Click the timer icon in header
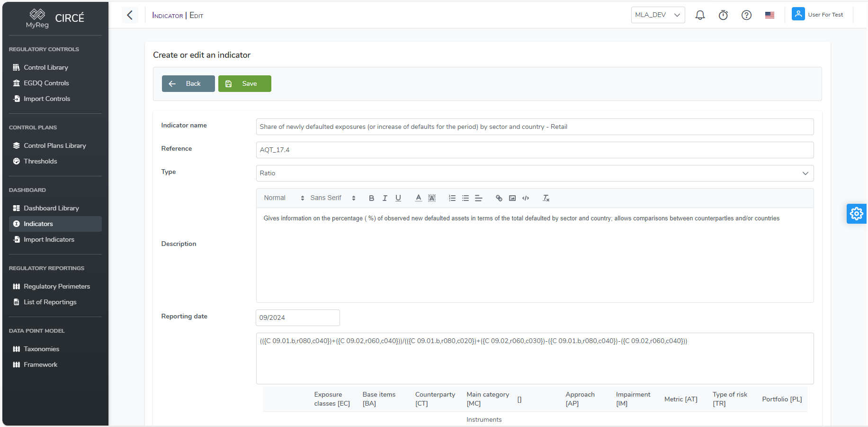868x427 pixels. pos(723,15)
